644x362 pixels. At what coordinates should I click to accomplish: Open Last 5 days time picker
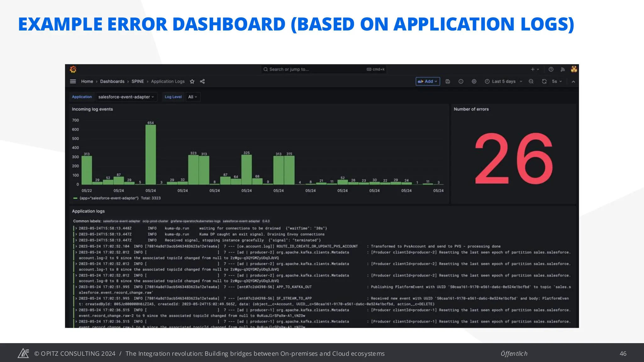point(503,81)
